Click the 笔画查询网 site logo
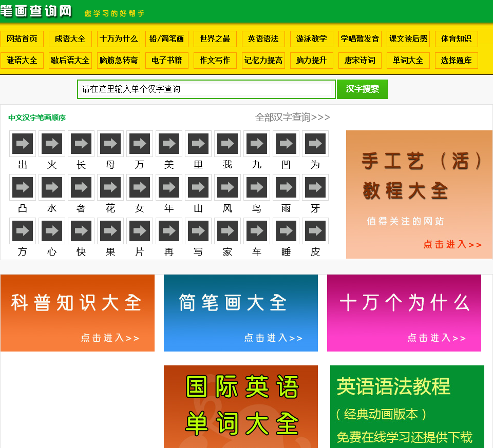Viewport: 493px width, 448px height. (x=36, y=11)
